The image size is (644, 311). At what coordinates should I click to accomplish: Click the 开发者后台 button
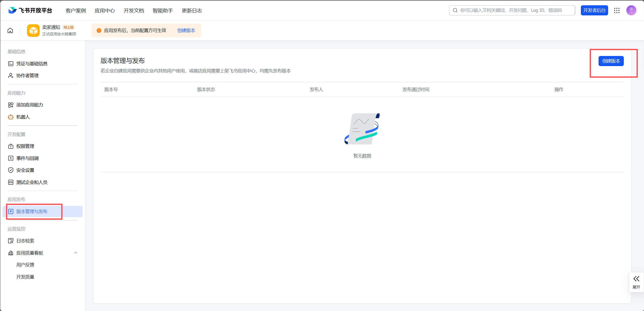click(594, 10)
